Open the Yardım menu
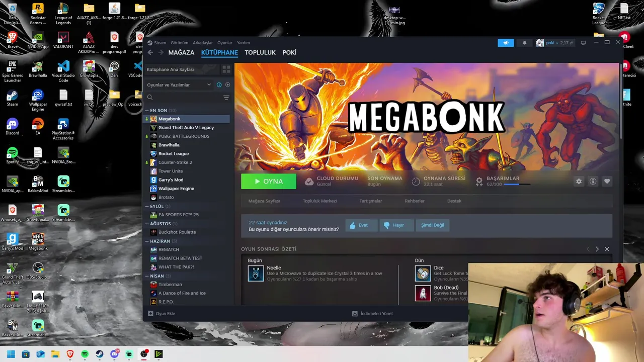The height and width of the screenshot is (362, 644). tap(244, 43)
